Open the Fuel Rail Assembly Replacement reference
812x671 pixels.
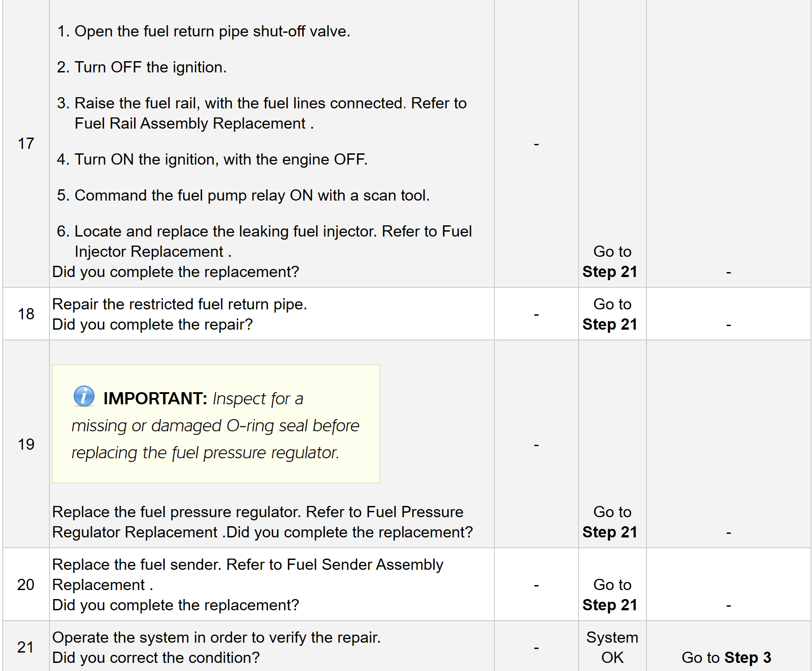(190, 124)
